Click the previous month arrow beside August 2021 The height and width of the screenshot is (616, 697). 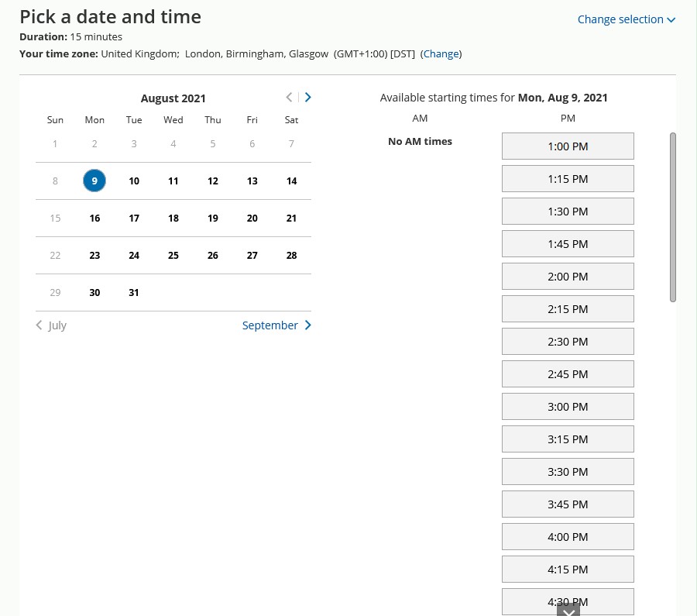point(289,98)
